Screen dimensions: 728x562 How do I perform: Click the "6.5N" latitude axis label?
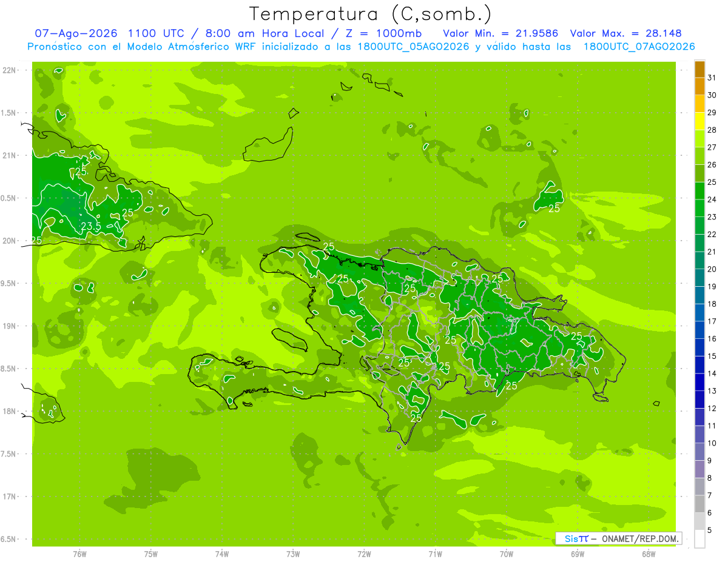click(9, 539)
